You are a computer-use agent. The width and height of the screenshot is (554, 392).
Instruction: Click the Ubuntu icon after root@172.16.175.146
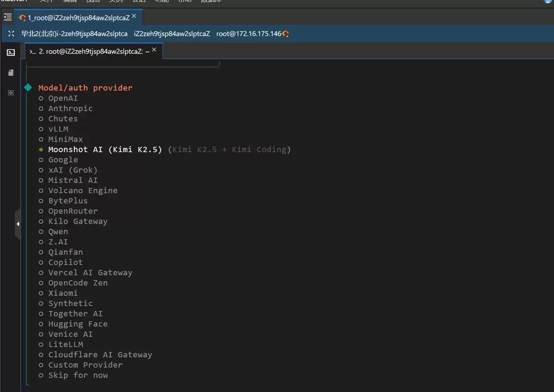pyautogui.click(x=286, y=34)
